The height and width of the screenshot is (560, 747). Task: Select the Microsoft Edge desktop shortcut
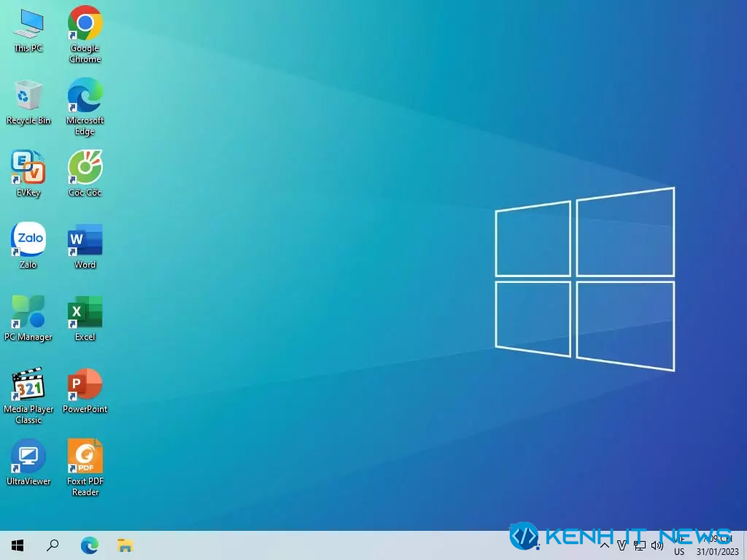point(85,106)
